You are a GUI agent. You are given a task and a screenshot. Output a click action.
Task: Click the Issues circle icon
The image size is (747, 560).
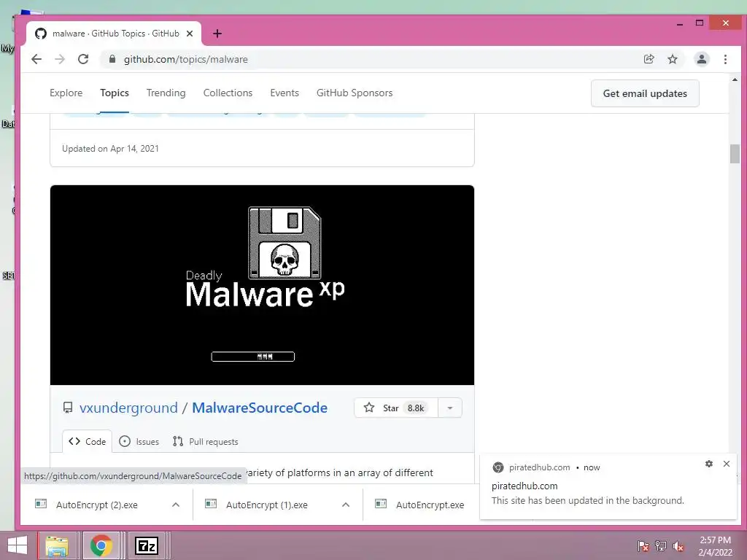coord(124,441)
